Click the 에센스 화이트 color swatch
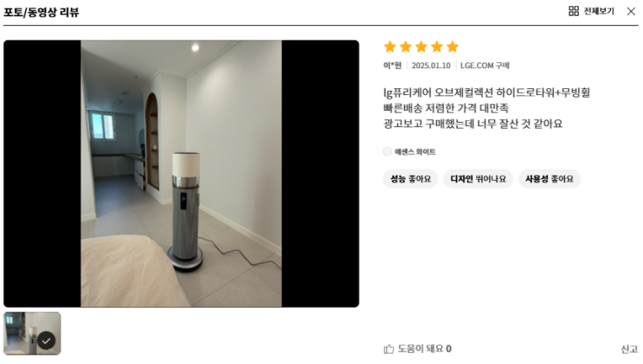Screen dimensions: 643x364 click(388, 151)
